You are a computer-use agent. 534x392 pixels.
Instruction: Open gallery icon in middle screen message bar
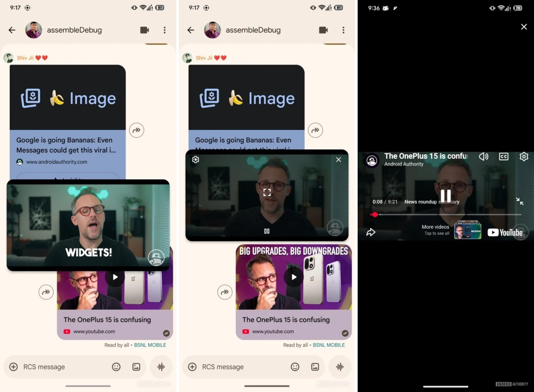[315, 367]
